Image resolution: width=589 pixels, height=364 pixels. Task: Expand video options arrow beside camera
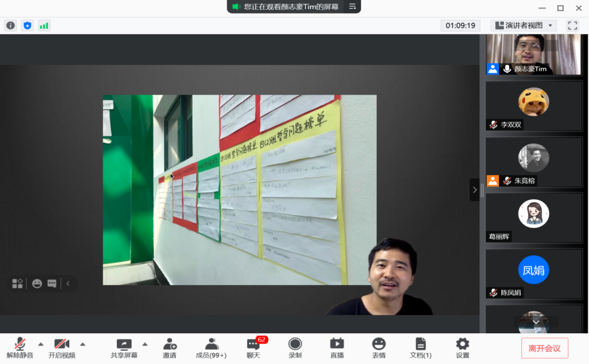pos(83,344)
